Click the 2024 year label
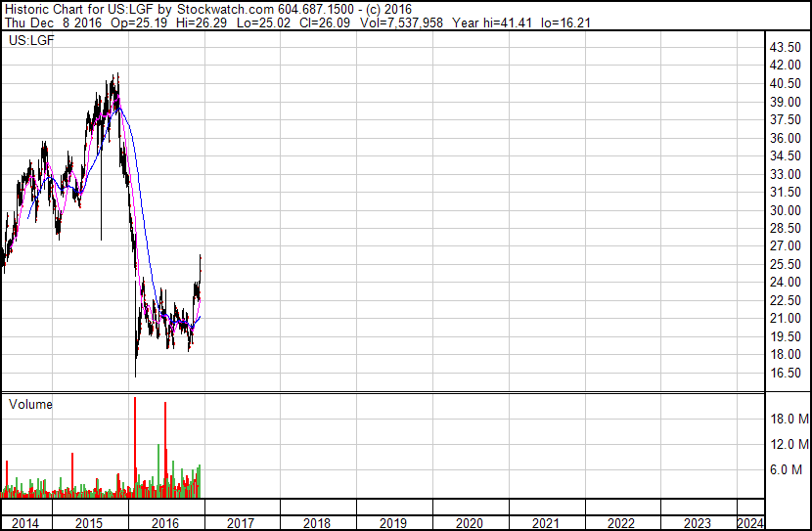This screenshot has height=531, width=812. click(750, 523)
